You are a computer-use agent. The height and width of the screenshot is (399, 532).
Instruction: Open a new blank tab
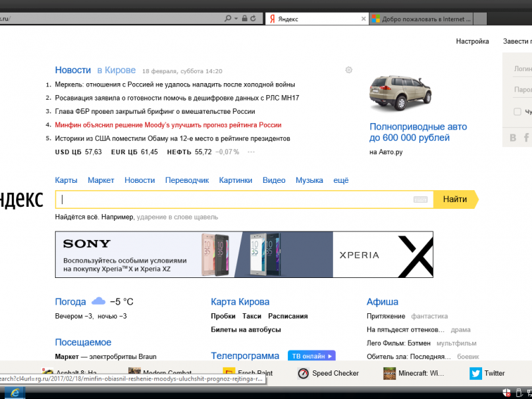point(479,19)
